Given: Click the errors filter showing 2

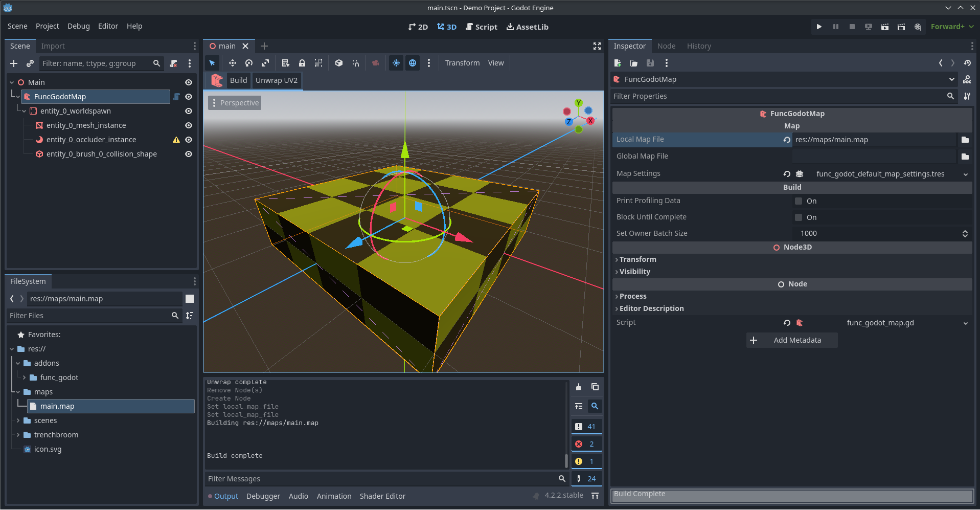Looking at the screenshot, I should [x=586, y=444].
